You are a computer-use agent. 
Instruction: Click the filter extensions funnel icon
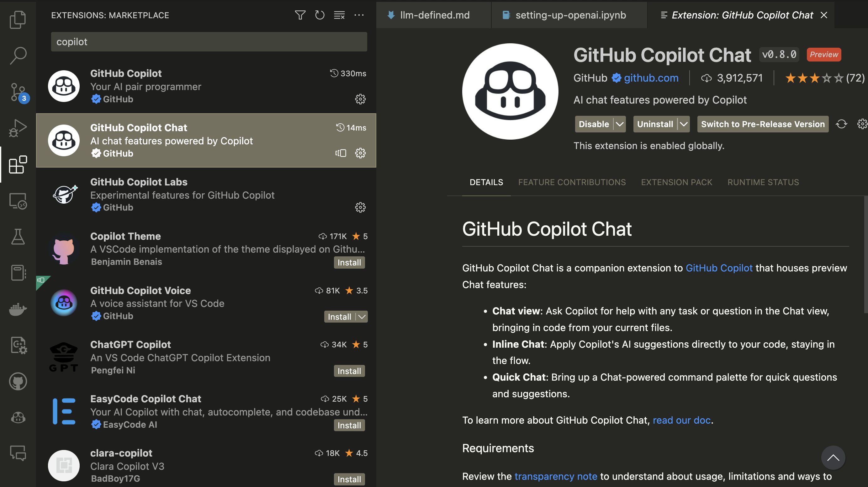coord(300,15)
